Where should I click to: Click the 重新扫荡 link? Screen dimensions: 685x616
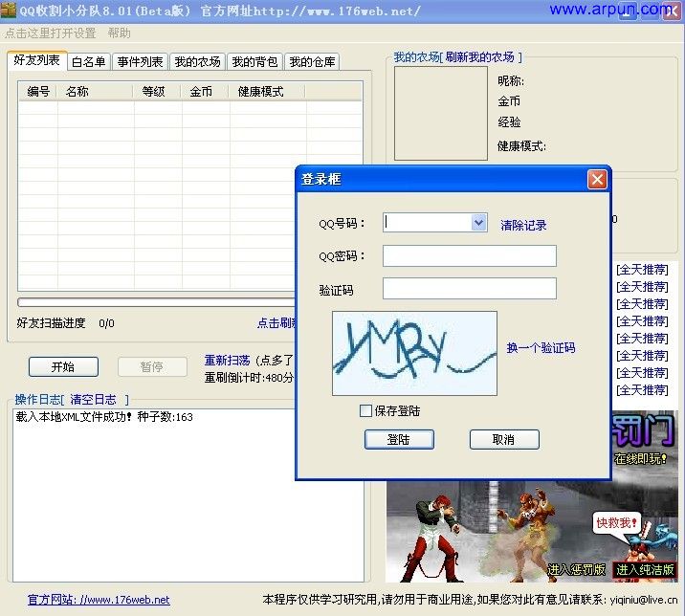(x=227, y=361)
